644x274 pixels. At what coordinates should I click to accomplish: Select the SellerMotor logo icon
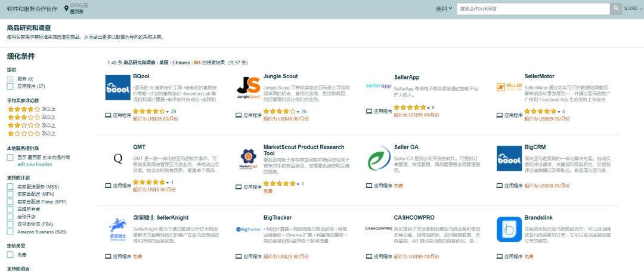(x=509, y=87)
